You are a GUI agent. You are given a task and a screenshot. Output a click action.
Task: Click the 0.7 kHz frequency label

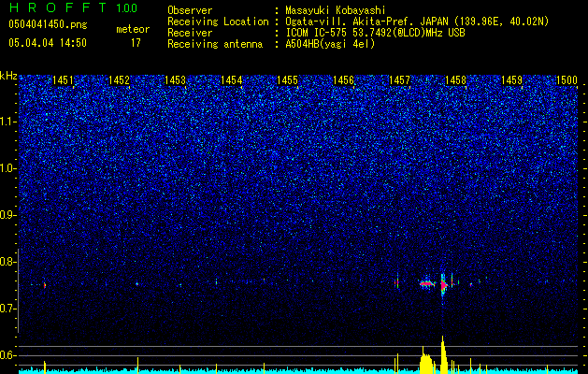[7, 309]
